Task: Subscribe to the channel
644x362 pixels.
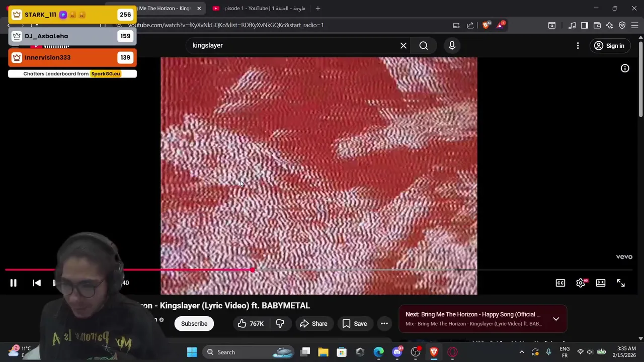Action: [194, 324]
